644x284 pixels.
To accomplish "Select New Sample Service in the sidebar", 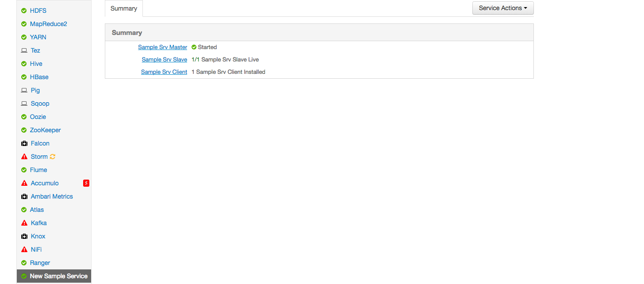I will (x=58, y=276).
